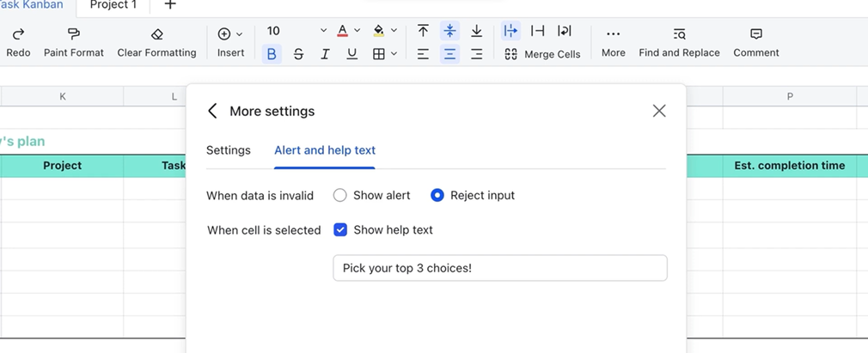The image size is (868, 353).
Task: Select the Reject input option
Action: pyautogui.click(x=437, y=195)
